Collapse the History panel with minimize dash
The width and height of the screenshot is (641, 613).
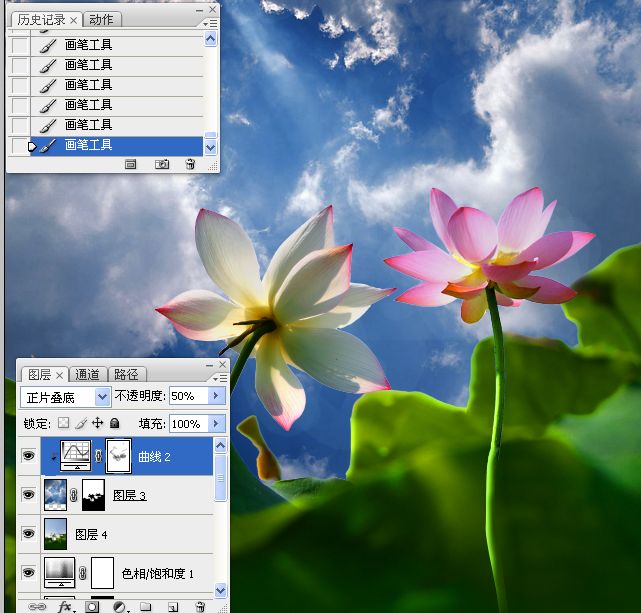[x=199, y=10]
